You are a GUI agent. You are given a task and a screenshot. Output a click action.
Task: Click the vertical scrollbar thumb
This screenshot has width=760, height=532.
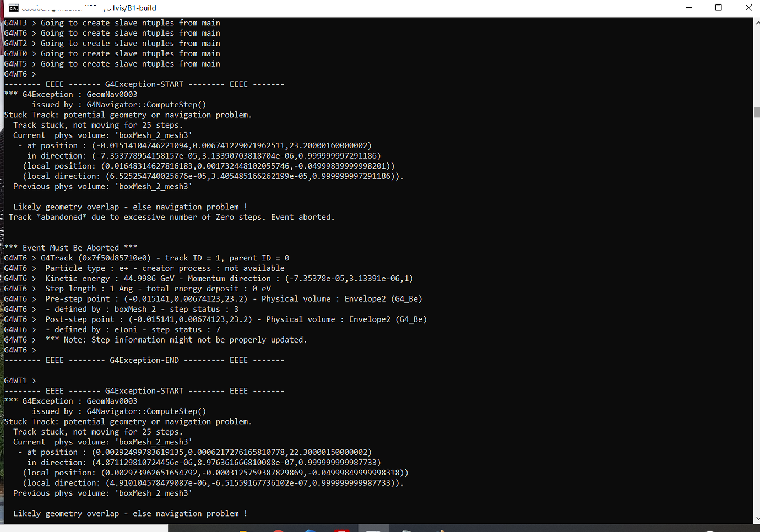click(x=757, y=112)
